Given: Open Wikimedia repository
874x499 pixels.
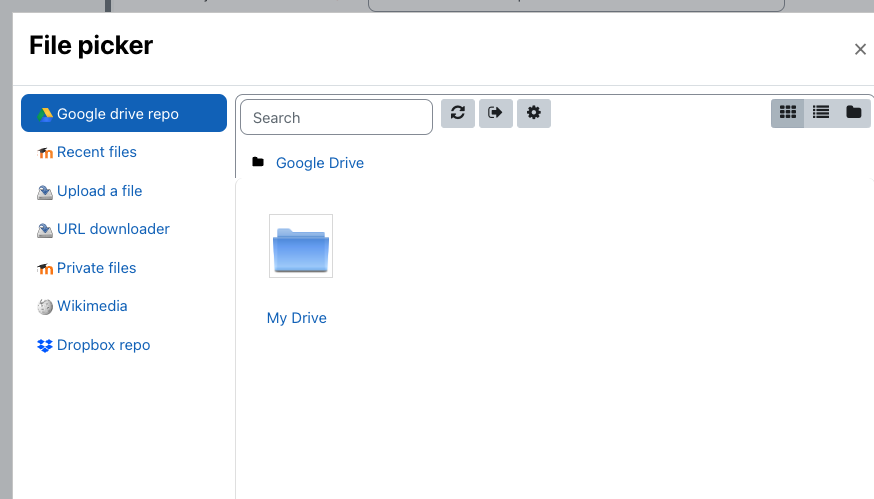Looking at the screenshot, I should (92, 306).
